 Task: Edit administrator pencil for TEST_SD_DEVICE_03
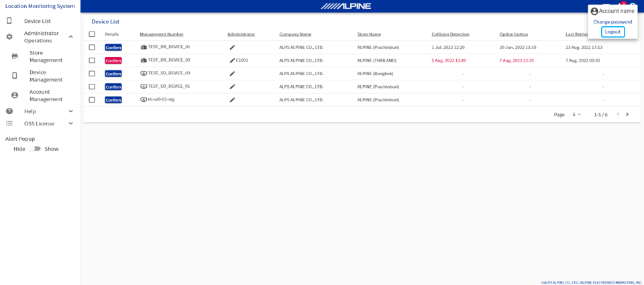tap(232, 74)
